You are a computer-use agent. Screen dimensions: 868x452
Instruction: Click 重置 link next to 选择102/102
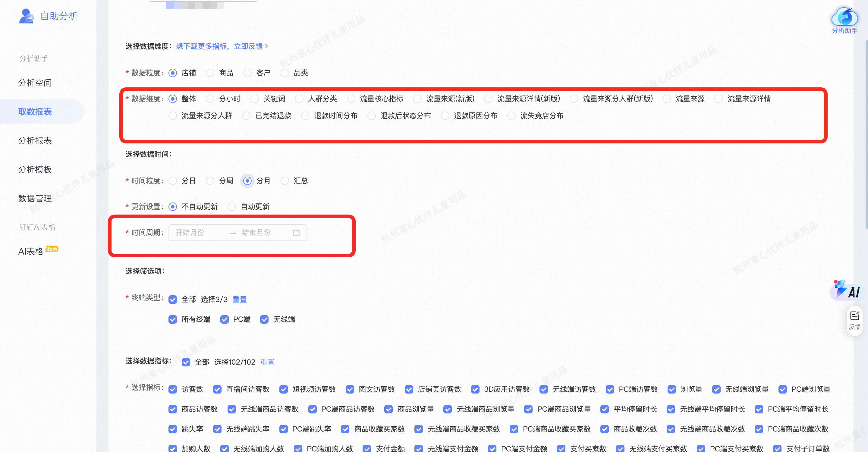pos(267,362)
